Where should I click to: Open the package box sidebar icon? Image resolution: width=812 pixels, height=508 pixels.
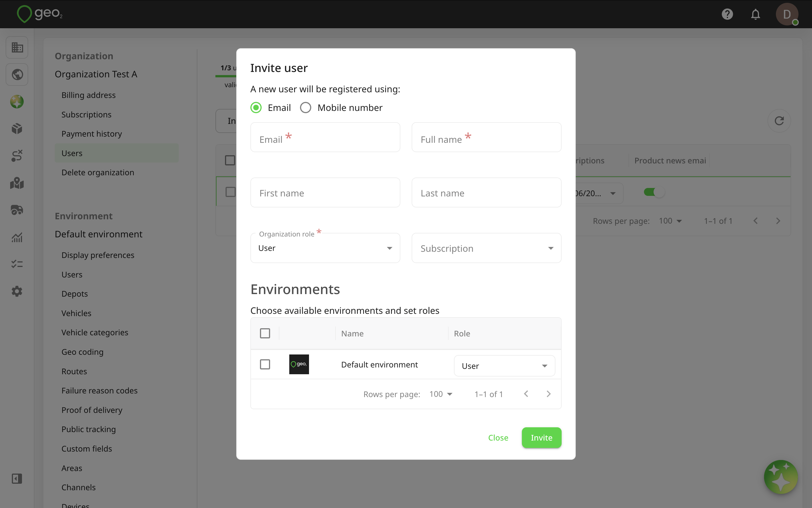(x=17, y=129)
